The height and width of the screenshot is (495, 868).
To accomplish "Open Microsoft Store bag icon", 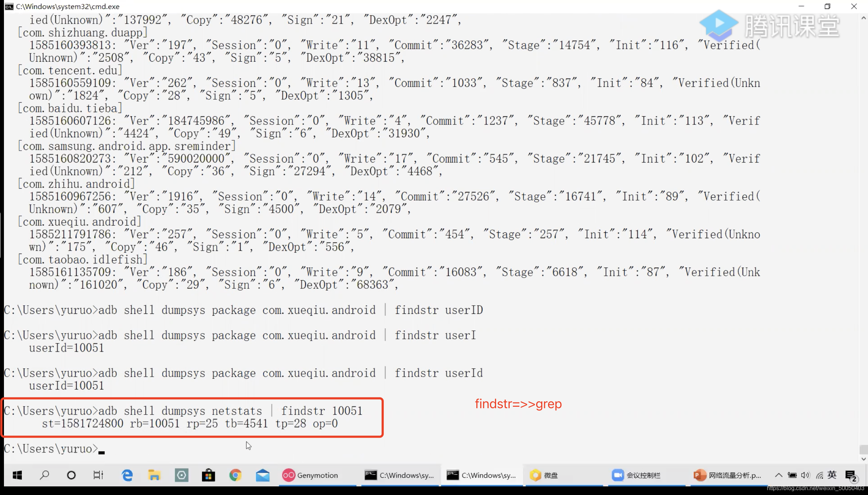I will click(208, 475).
